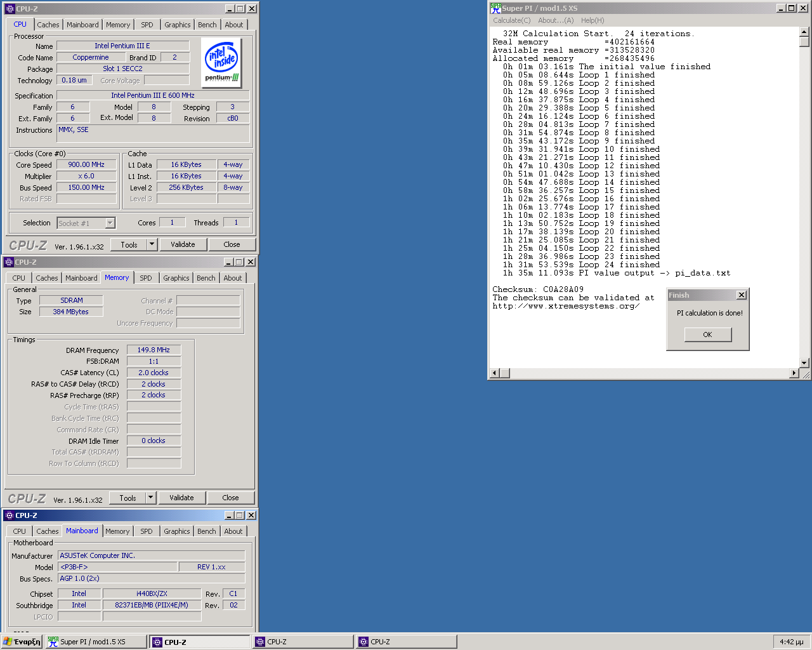The width and height of the screenshot is (812, 650).
Task: Open the Start (Έναρξη) menu button
Action: 22,642
